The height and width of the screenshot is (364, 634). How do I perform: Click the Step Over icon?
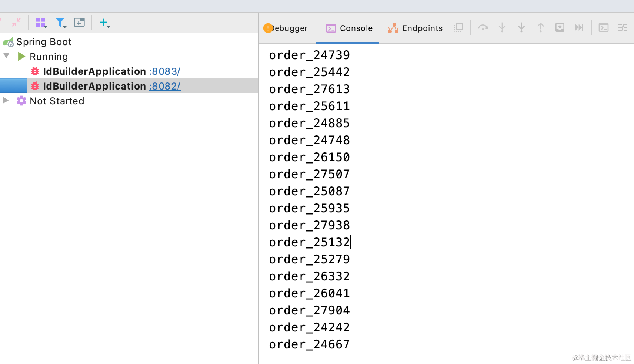tap(483, 27)
